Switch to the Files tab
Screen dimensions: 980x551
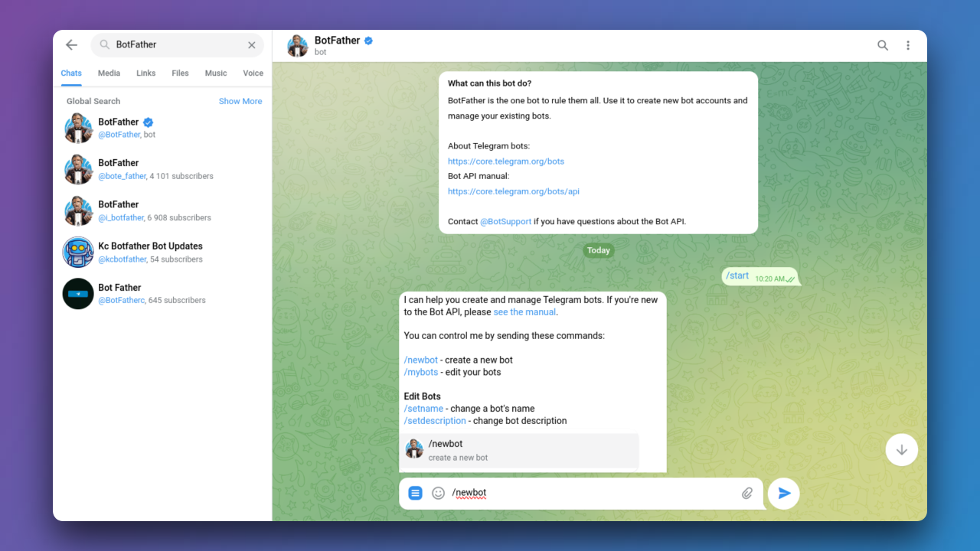(180, 73)
